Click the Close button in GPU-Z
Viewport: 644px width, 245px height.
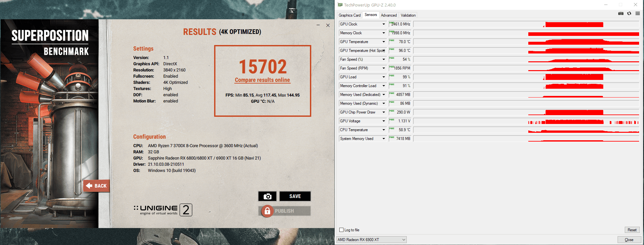[629, 240]
